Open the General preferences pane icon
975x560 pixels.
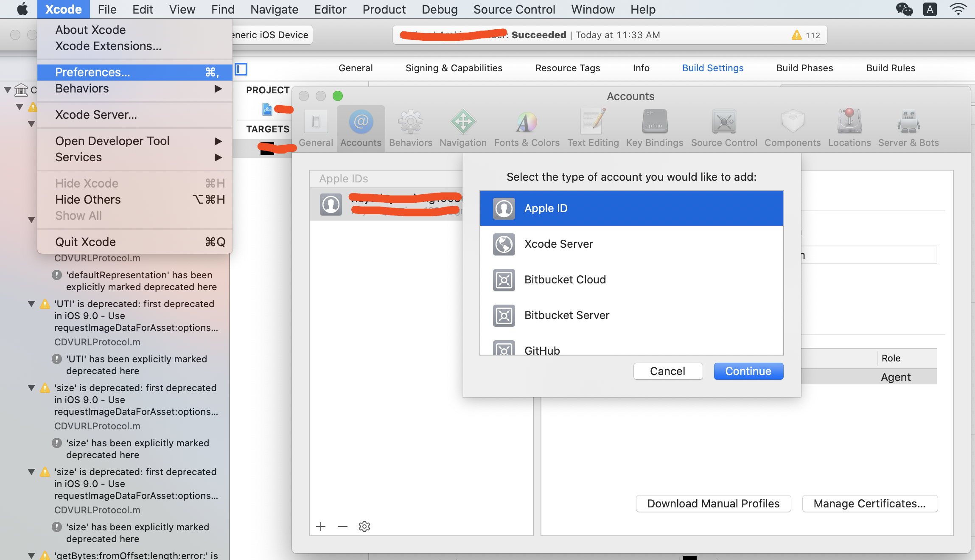click(x=316, y=122)
